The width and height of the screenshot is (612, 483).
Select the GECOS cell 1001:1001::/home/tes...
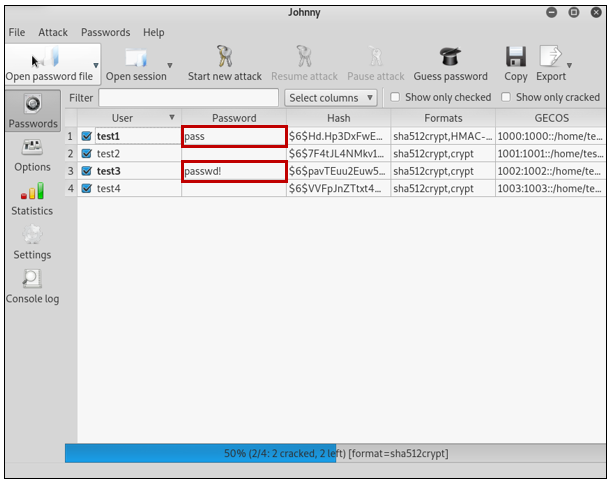coord(551,153)
